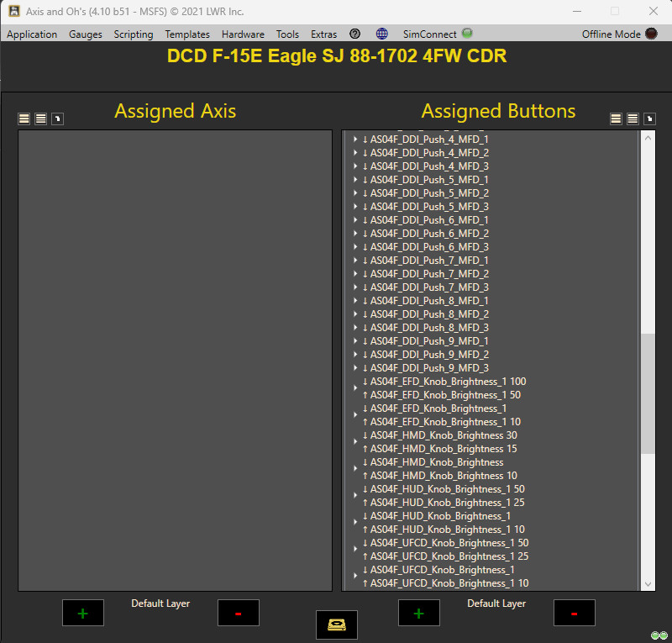Click the arrow icon above Assigned Axis panel

(57, 119)
